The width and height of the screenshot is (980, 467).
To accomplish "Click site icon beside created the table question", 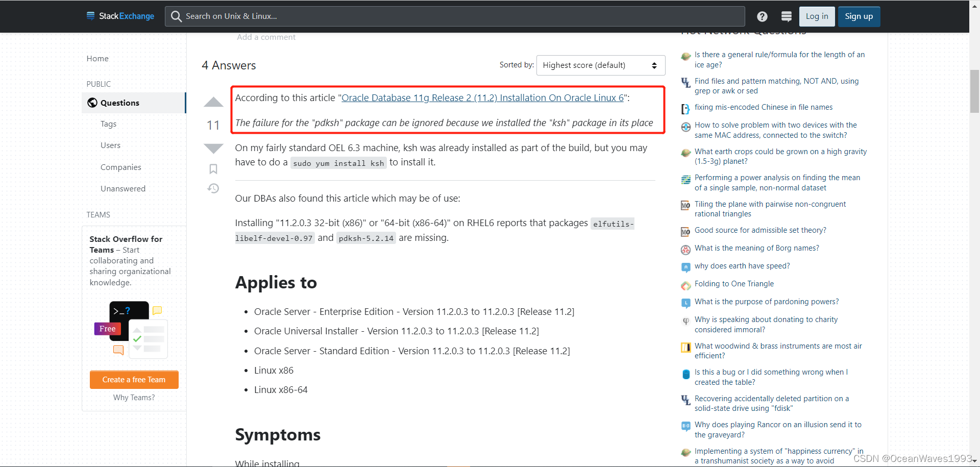I will [x=686, y=374].
